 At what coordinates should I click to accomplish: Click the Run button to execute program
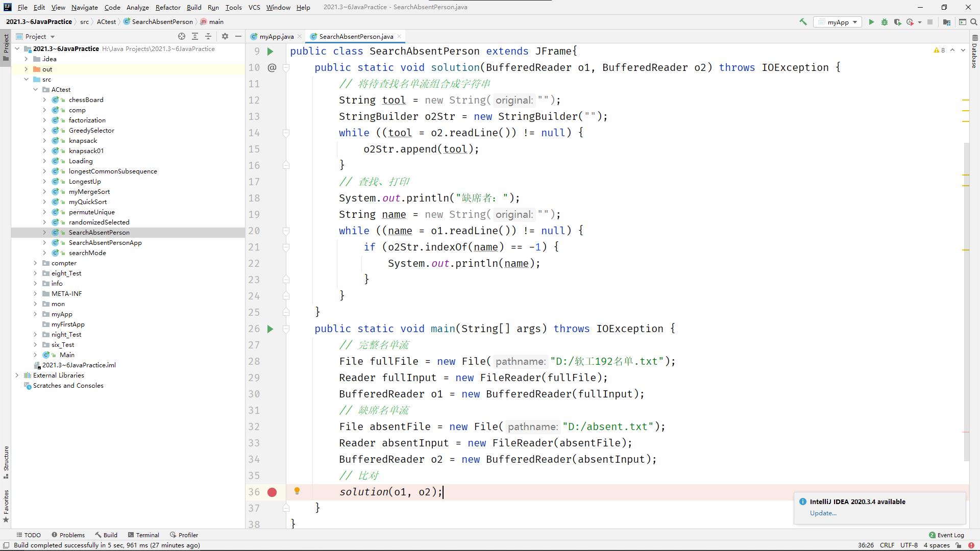[x=871, y=22]
